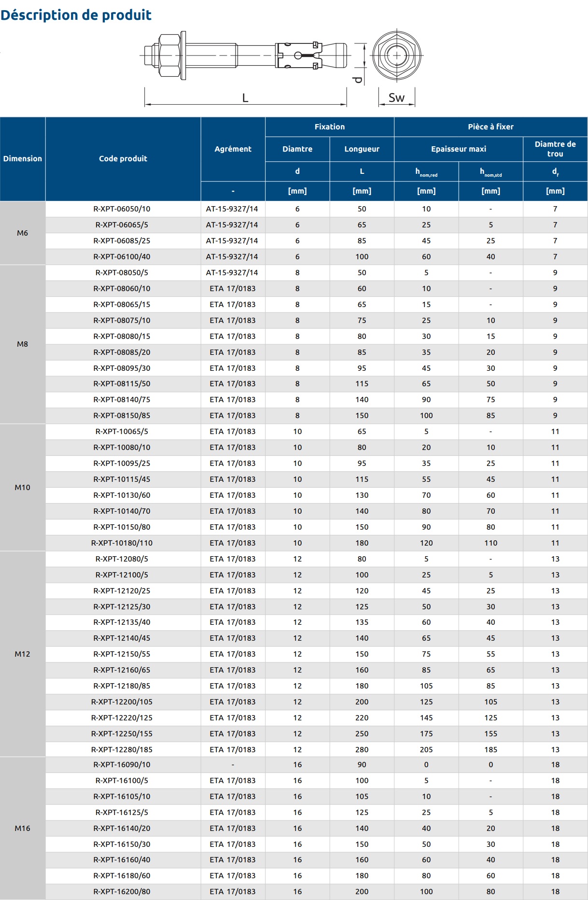Viewport: 588px width, 900px height.
Task: Click product code R-XPT-12280/185
Action: click(x=122, y=750)
